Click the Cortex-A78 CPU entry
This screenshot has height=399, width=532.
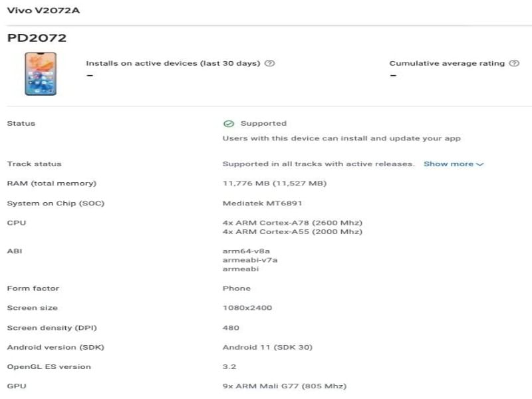coord(293,223)
